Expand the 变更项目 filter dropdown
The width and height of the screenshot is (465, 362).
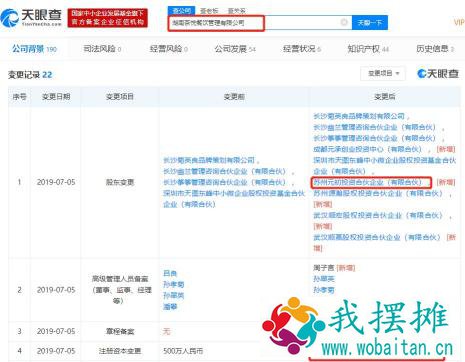pos(383,73)
